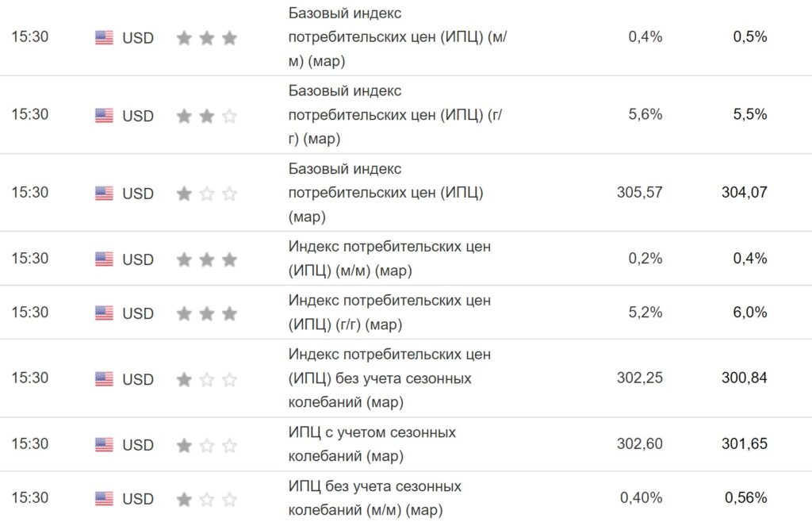Image resolution: width=812 pixels, height=522 pixels.
Task: Click the three-star rating for Базовый ИПЦ (м/м)
Action: (206, 37)
